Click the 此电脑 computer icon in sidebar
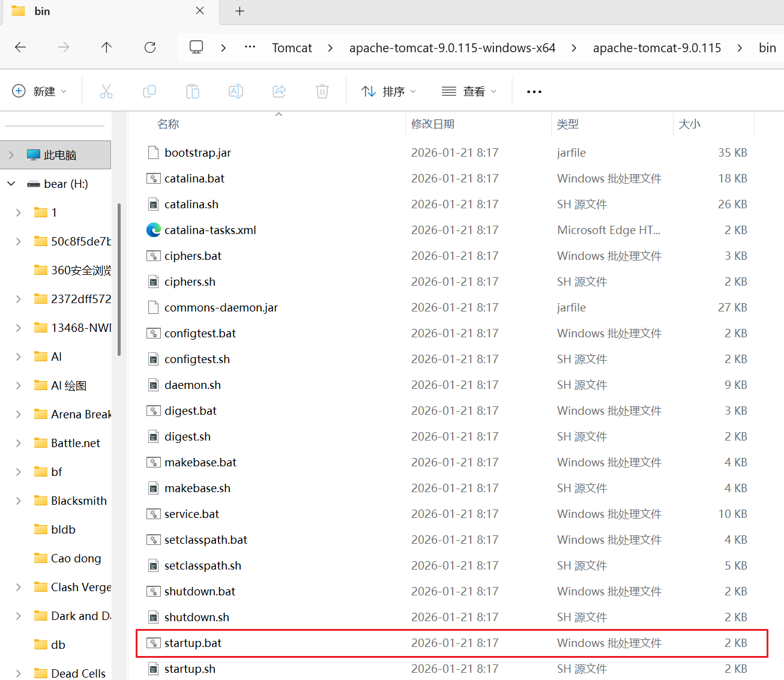Screen dimensions: 784x680 coord(34,155)
